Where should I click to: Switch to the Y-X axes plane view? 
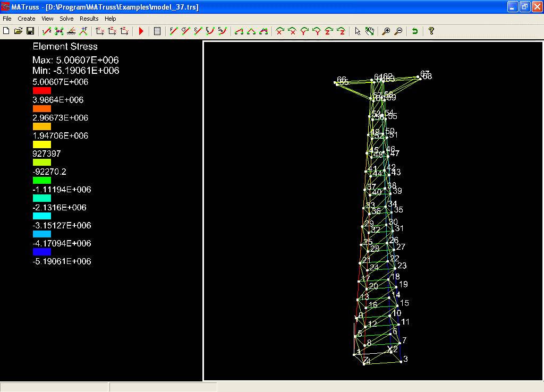tap(100, 31)
